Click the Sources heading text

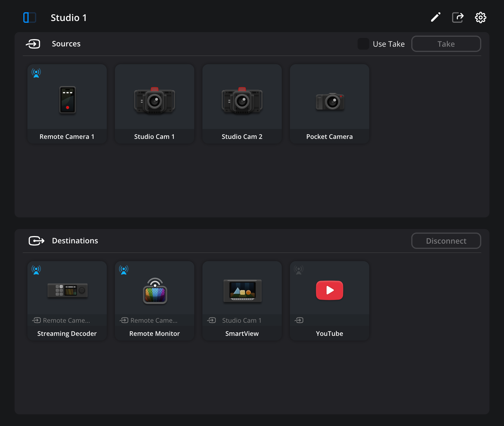[x=66, y=44]
